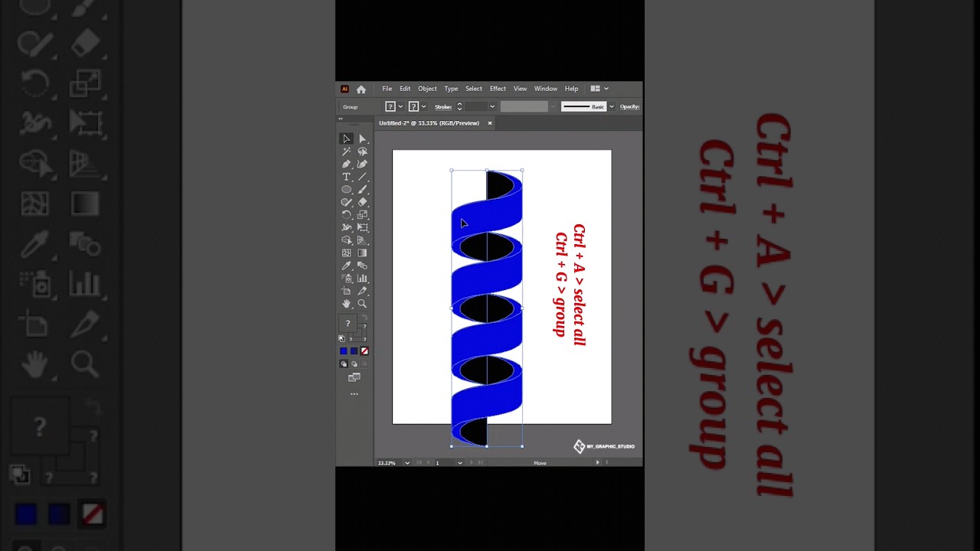
Task: Open the Help menu
Action: point(571,89)
